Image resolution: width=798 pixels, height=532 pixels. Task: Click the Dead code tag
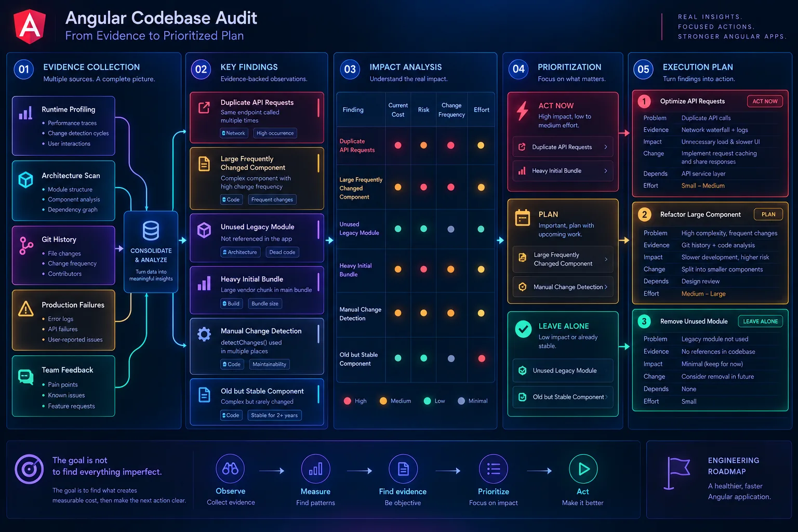(282, 252)
